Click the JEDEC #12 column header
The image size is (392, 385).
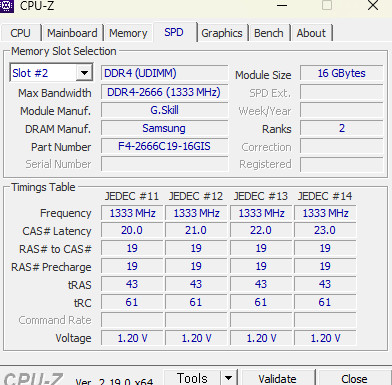point(196,196)
